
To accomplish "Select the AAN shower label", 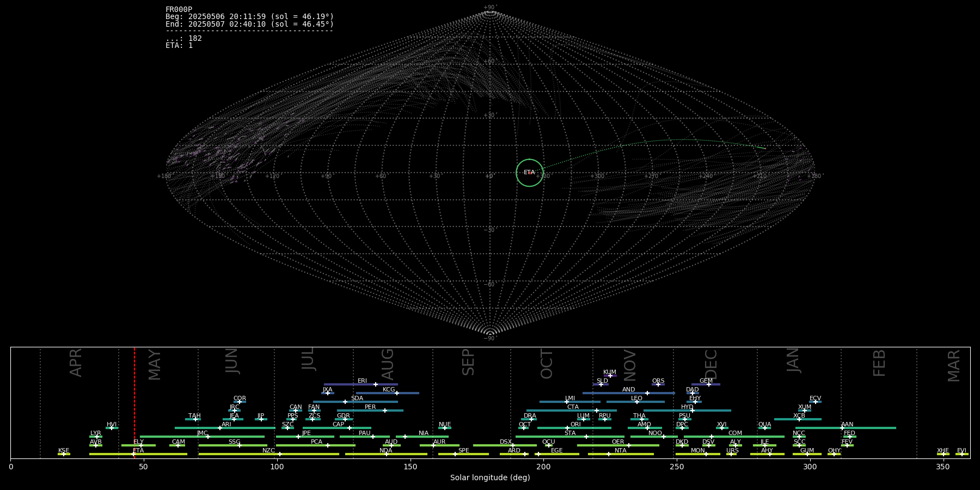I will click(847, 425).
